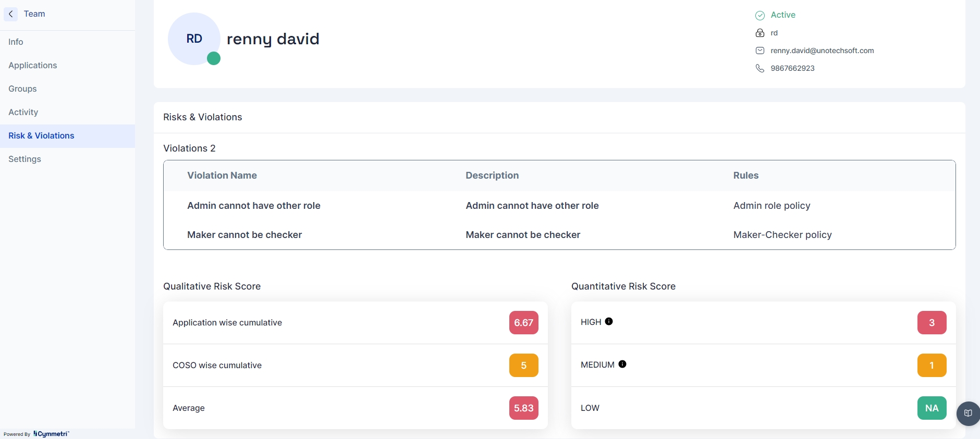This screenshot has height=439, width=980.
Task: Click the Maker-Checker policy rule
Action: [x=782, y=235]
